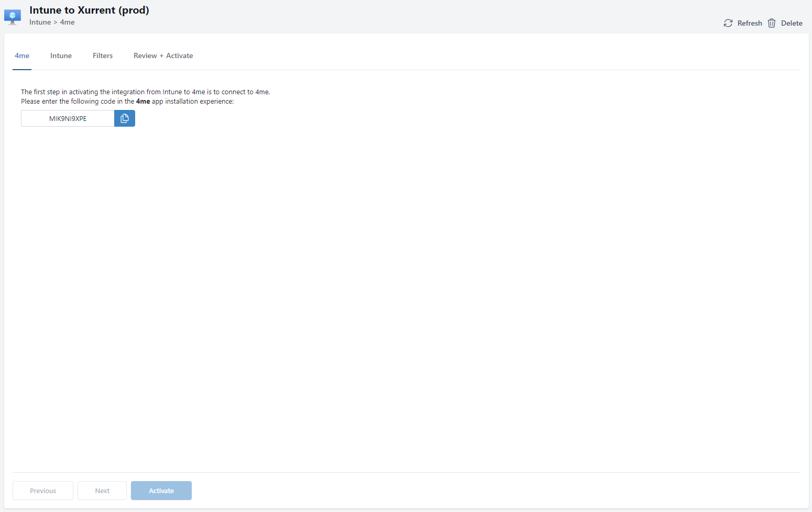The height and width of the screenshot is (512, 812).
Task: Open the Intune tab
Action: coord(61,55)
